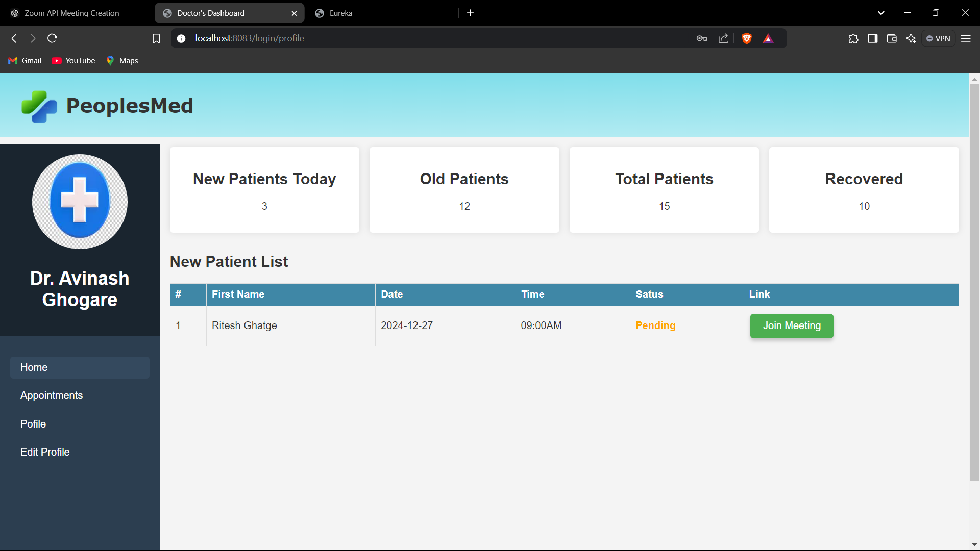
Task: Click the Leo AI sparkle icon
Action: pos(911,38)
